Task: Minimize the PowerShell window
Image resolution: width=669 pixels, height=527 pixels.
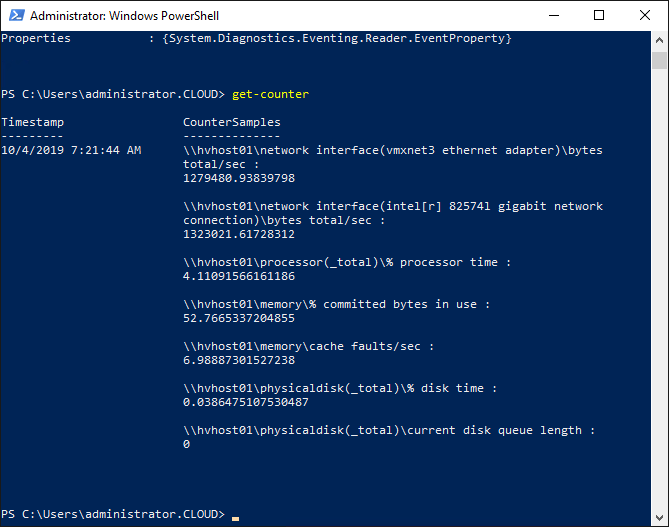Action: coord(554,15)
